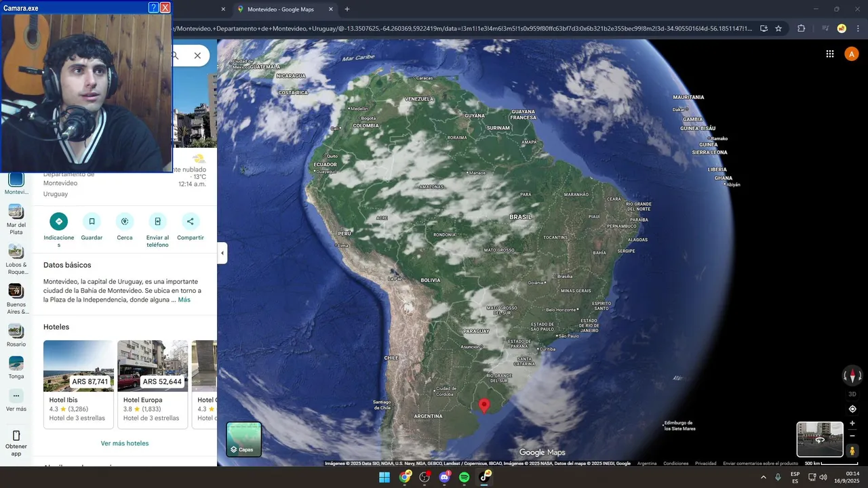
Task: Click the Hoteles section heading
Action: click(x=56, y=327)
